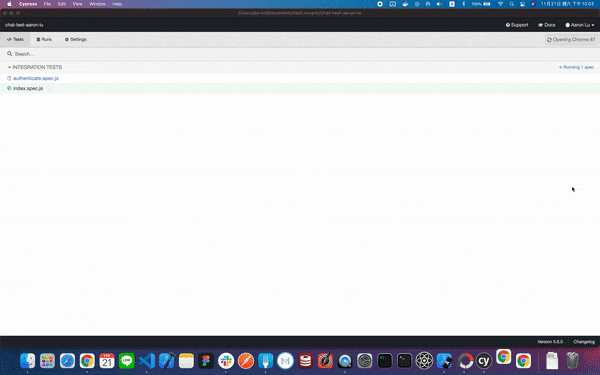
Task: Click the chat-test-aaron-lu project name
Action: point(24,25)
